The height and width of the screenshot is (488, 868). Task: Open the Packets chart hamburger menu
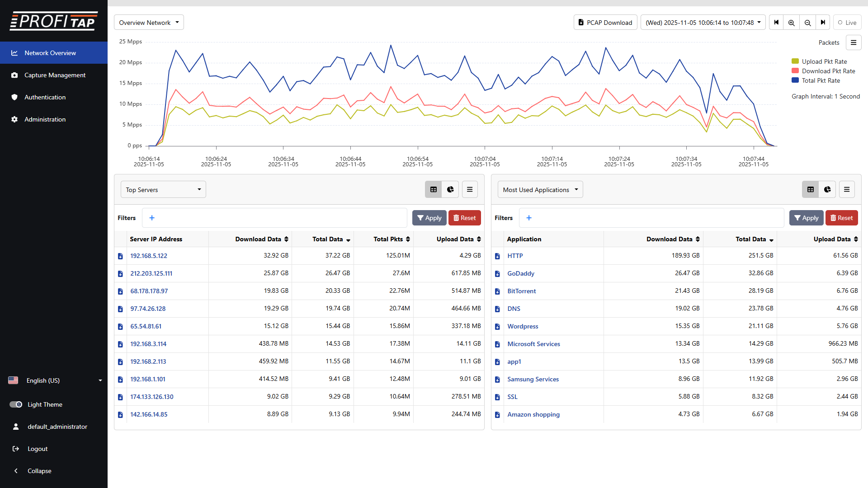click(854, 42)
